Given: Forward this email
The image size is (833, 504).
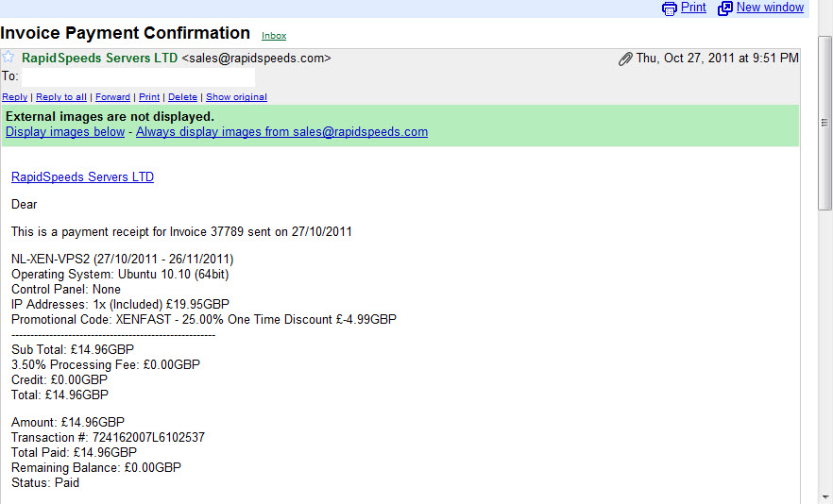Looking at the screenshot, I should point(112,96).
